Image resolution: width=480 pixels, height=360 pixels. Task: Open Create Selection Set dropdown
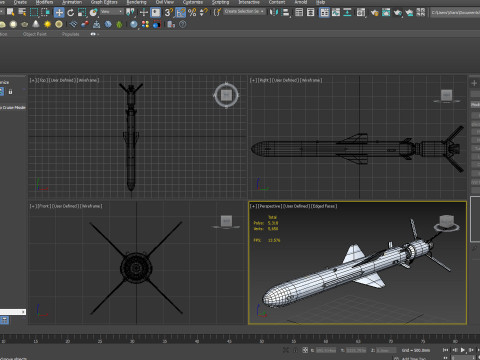pyautogui.click(x=245, y=12)
